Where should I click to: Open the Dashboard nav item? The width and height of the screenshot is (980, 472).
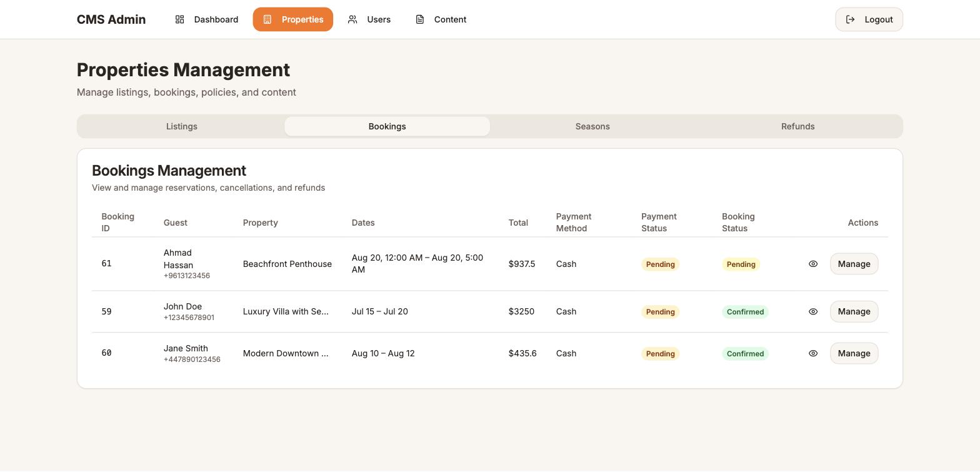[x=207, y=19]
